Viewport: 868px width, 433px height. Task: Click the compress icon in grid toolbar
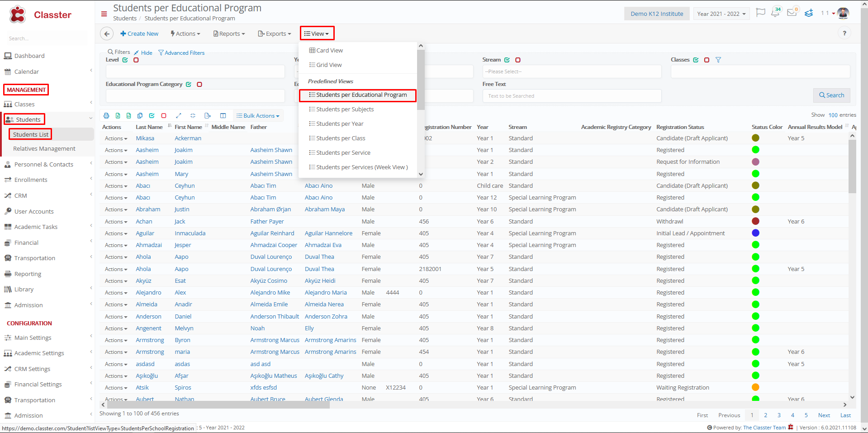point(193,115)
